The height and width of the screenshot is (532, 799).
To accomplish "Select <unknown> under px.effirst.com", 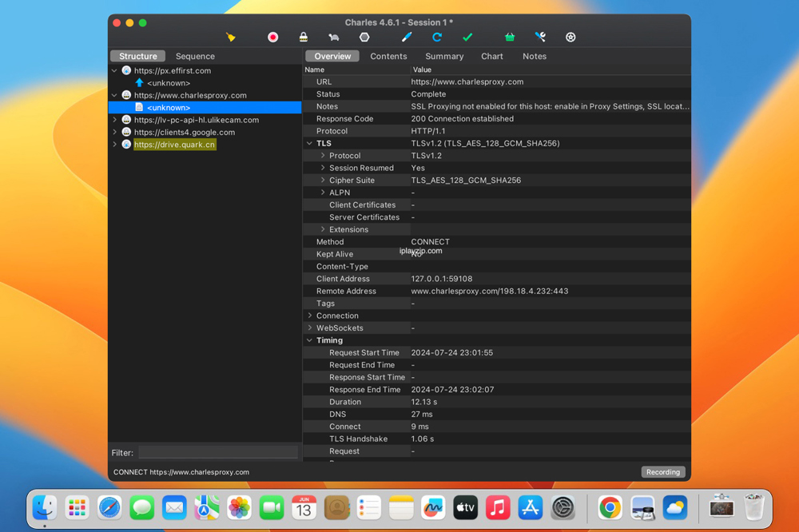I will point(168,83).
